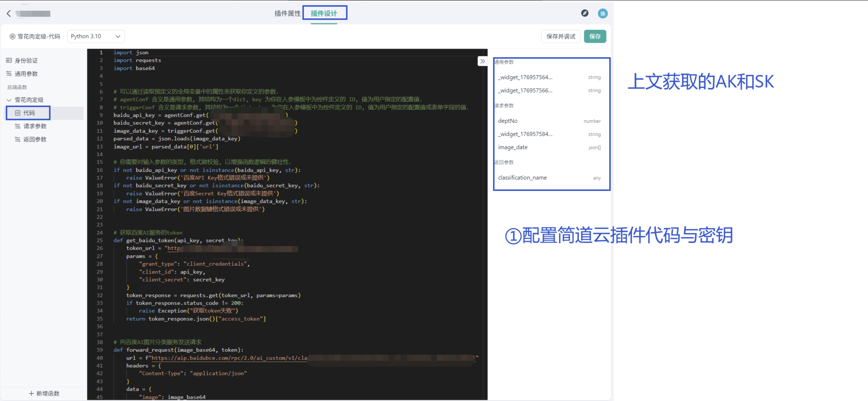Viewport: 868px width, 401px height.
Task: Click the back arrow icon
Action: (9, 13)
